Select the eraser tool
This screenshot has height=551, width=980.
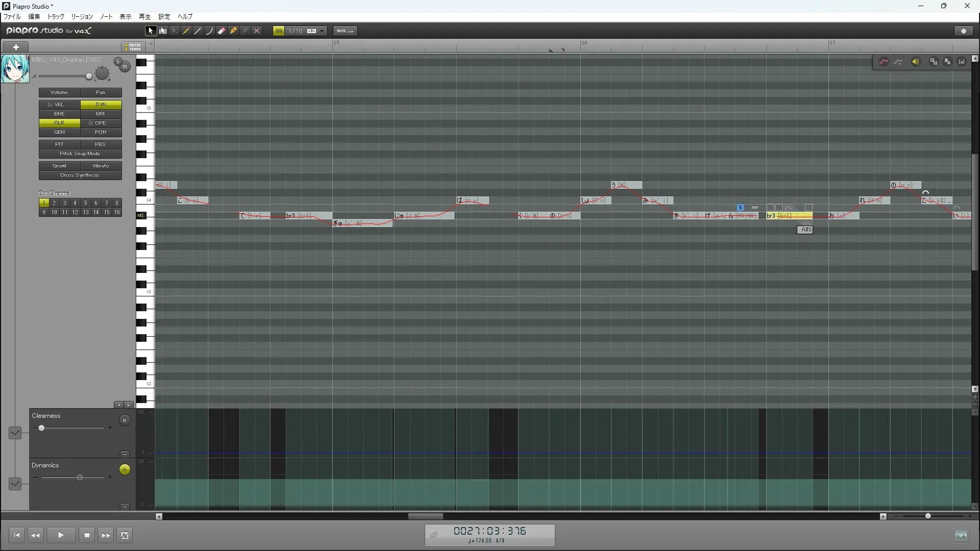coord(222,31)
